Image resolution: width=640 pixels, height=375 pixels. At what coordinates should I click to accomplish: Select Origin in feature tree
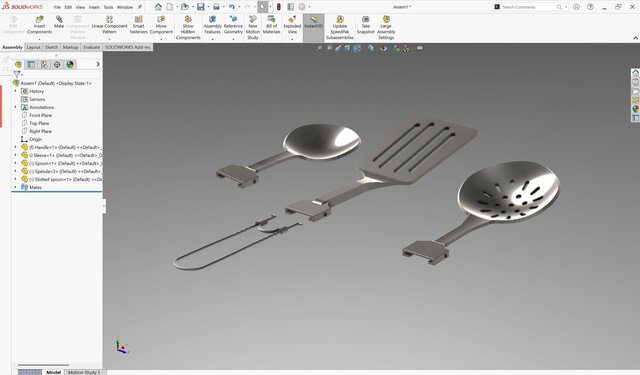point(36,139)
